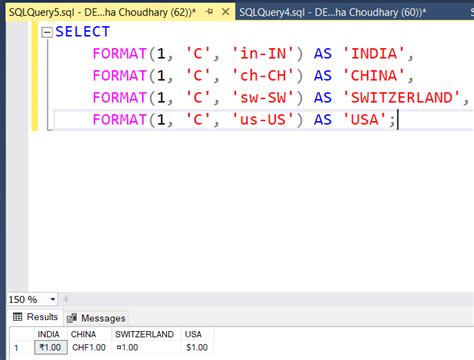Screen dimensions: 474x360
Task: Select the SQLQuery5.sql tab
Action: click(102, 12)
